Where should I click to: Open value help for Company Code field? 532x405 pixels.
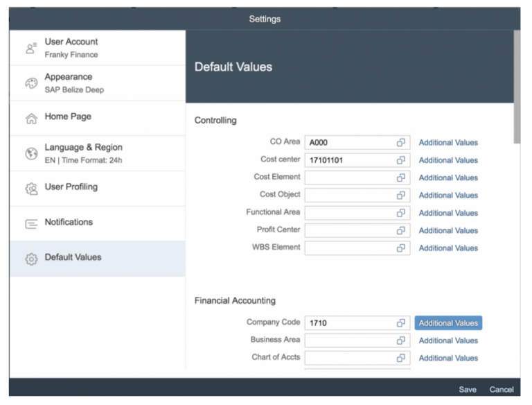pos(400,323)
